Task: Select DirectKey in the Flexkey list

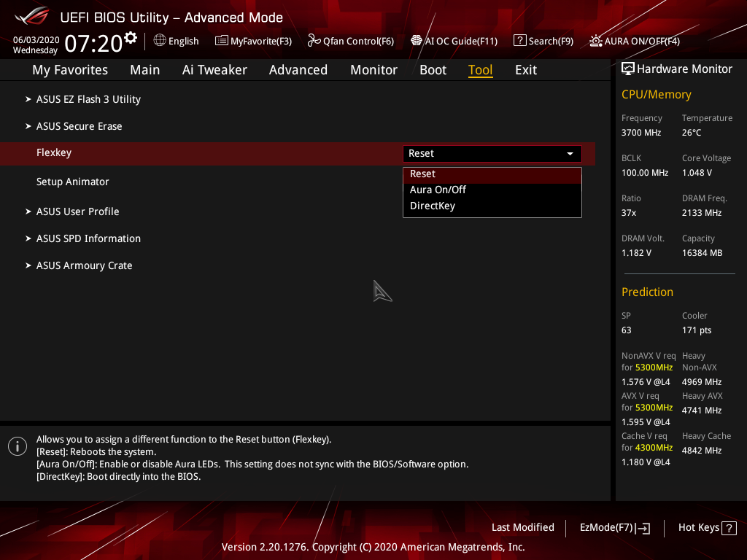Action: click(433, 205)
